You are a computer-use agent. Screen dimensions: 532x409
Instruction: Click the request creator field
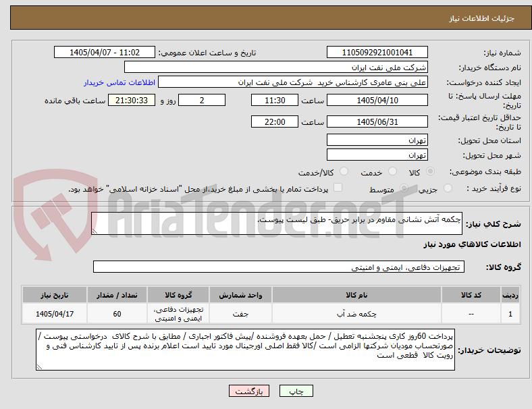click(293, 82)
